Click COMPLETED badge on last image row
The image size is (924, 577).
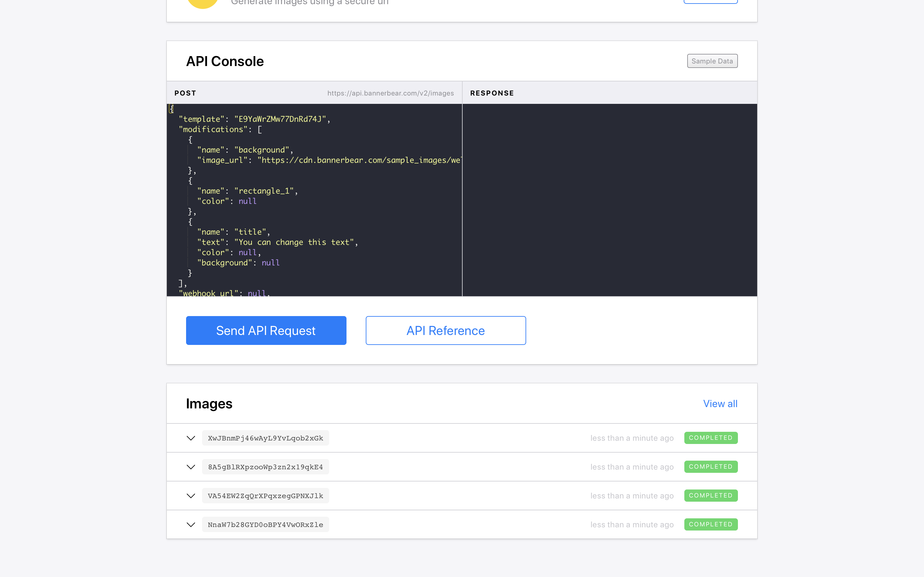tap(711, 524)
